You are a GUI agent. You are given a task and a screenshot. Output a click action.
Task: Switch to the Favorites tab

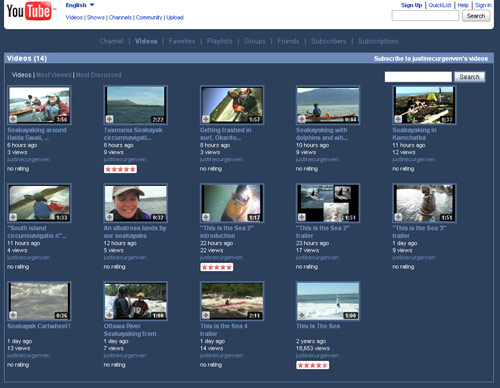coord(182,41)
